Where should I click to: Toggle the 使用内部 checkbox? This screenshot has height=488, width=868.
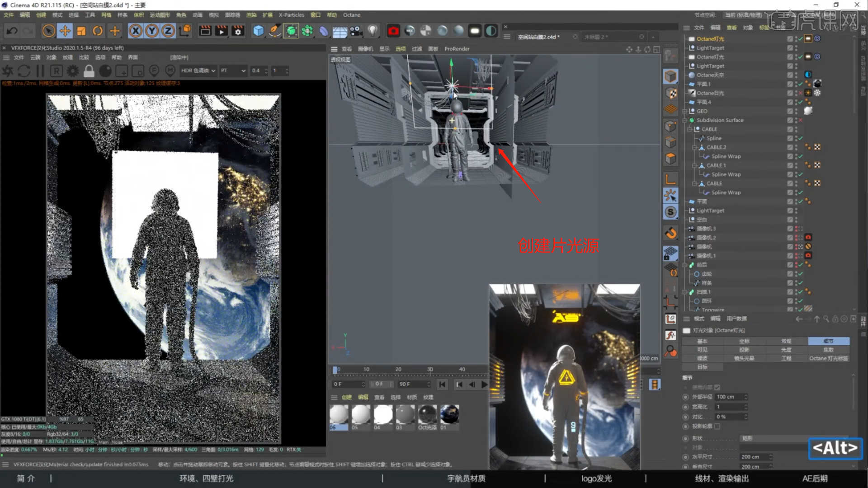coord(717,387)
